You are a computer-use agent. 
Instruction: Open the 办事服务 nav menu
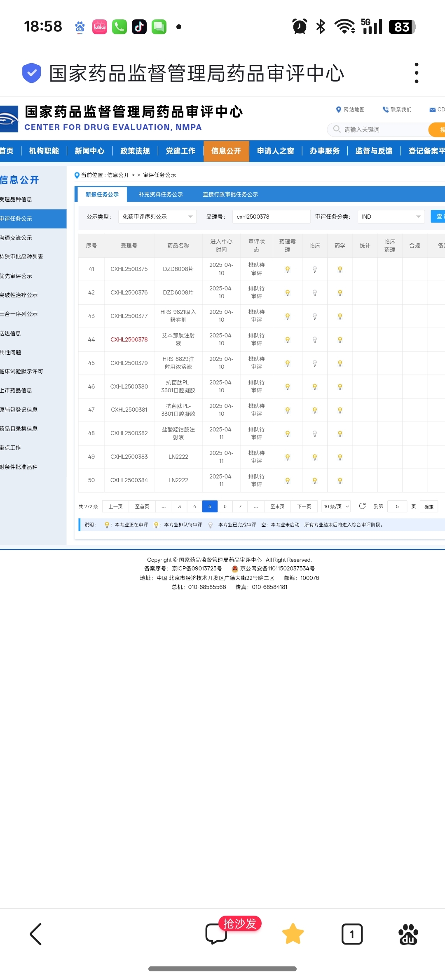pyautogui.click(x=325, y=151)
